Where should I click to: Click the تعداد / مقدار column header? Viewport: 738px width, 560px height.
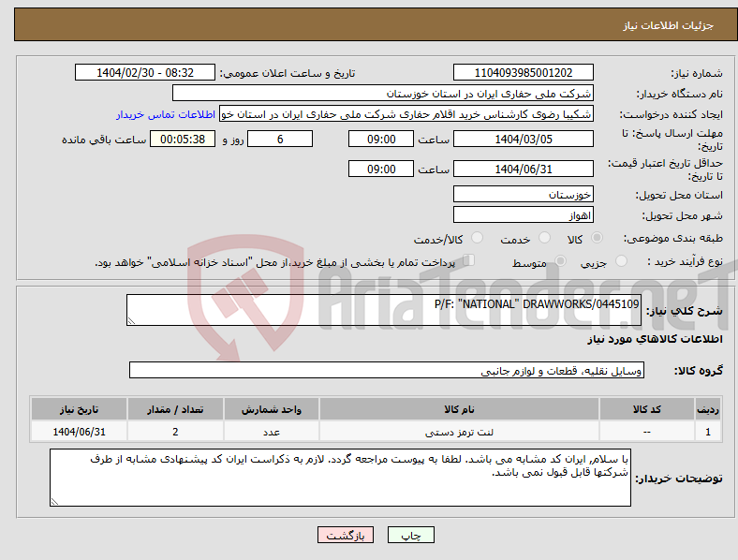tap(175, 409)
